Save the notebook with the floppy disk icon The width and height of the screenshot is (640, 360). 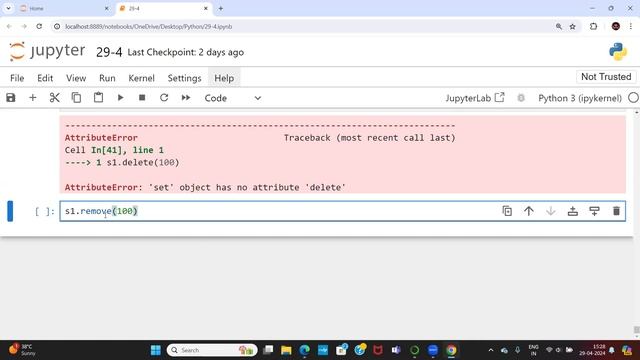tap(11, 98)
